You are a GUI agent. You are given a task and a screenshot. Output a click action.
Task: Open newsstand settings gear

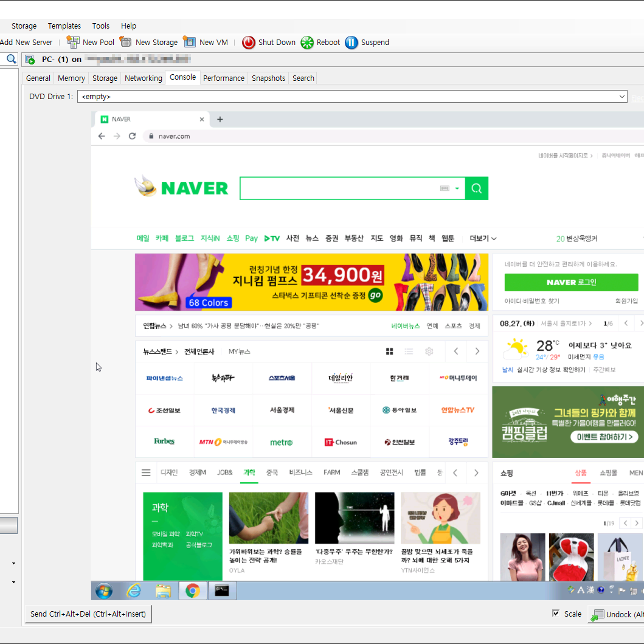[x=429, y=351]
